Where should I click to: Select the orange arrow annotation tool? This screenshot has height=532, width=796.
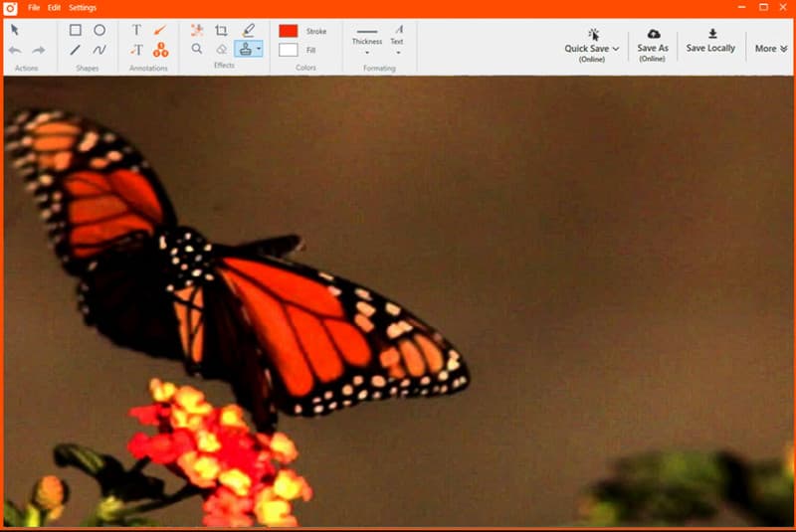[x=160, y=30]
